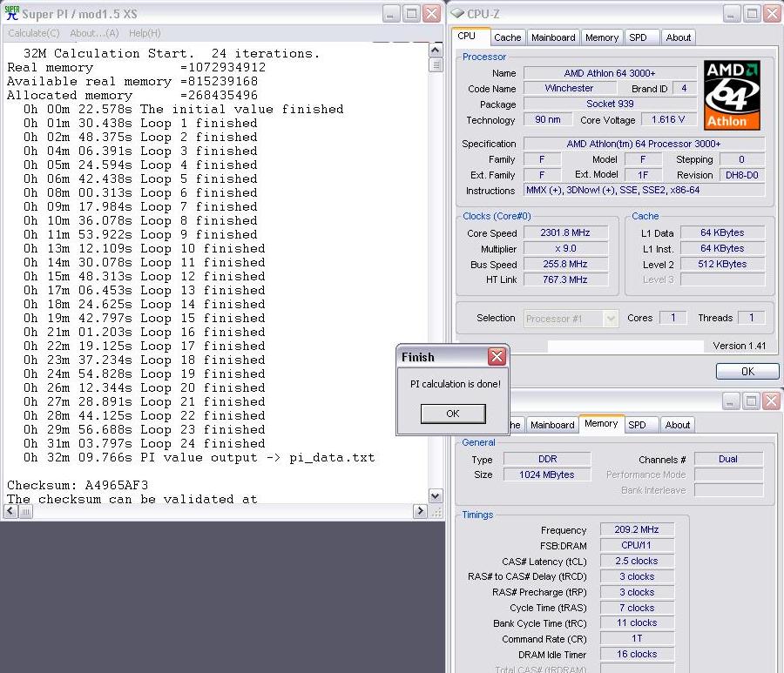Screen dimensions: 784x673
Task: Close the Finish dialog with the X button
Action: click(x=497, y=356)
